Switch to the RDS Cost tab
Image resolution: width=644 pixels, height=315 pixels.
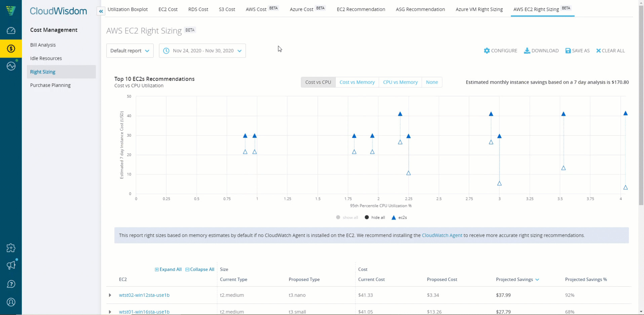coord(198,9)
